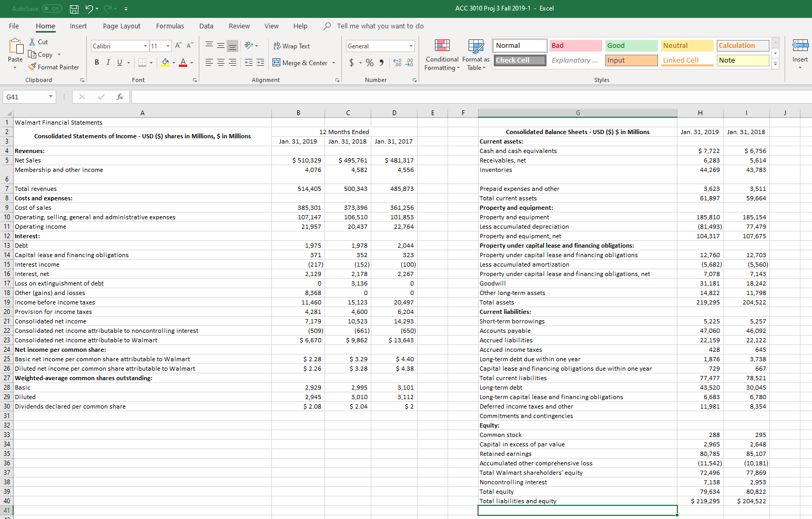Click the Align Right icon

[232, 63]
